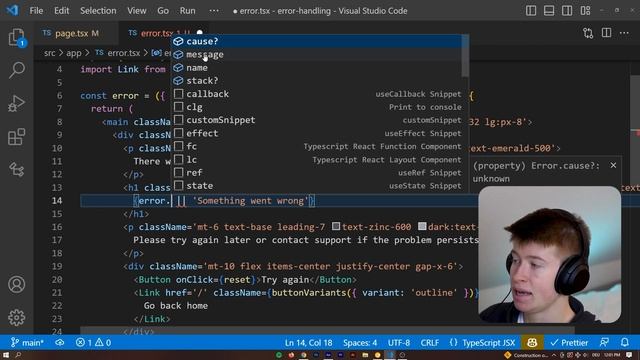This screenshot has width=640, height=360.
Task: Pick the 'fc' function component snippet
Action: point(316,146)
